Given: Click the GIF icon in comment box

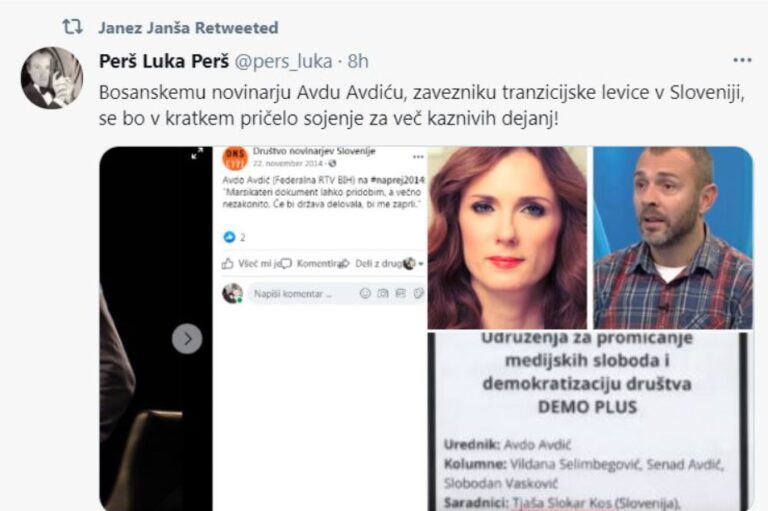Looking at the screenshot, I should pos(401,293).
